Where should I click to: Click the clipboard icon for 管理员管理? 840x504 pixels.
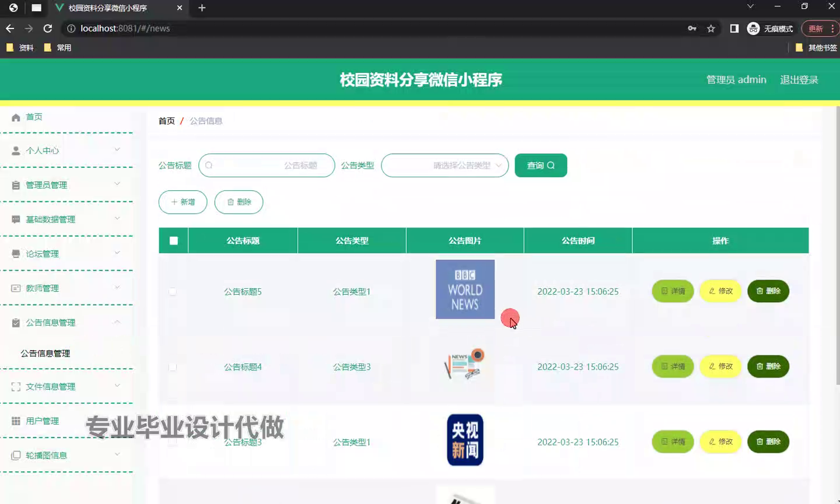tap(16, 185)
